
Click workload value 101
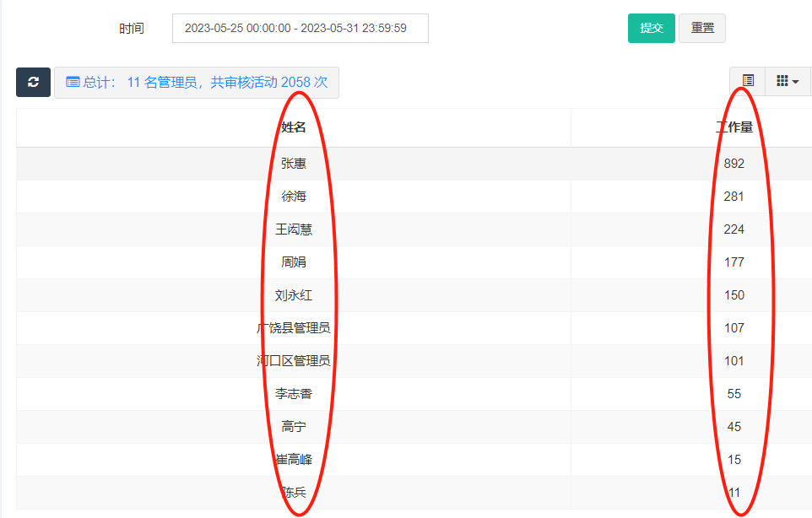coord(734,361)
